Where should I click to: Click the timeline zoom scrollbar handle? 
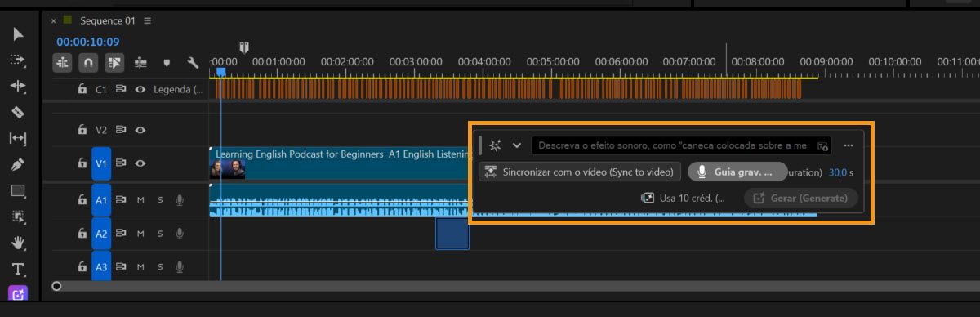(56, 286)
